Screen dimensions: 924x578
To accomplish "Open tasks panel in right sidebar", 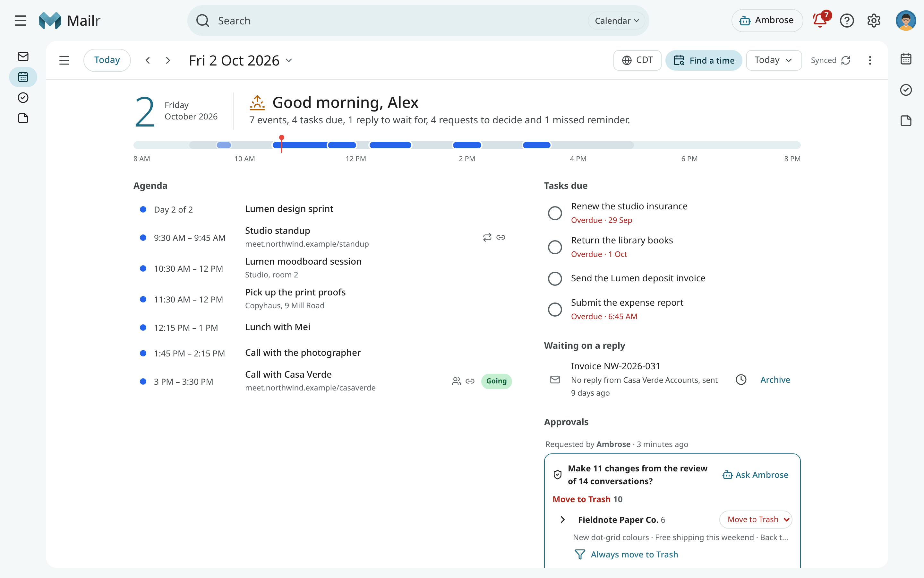I will (906, 90).
